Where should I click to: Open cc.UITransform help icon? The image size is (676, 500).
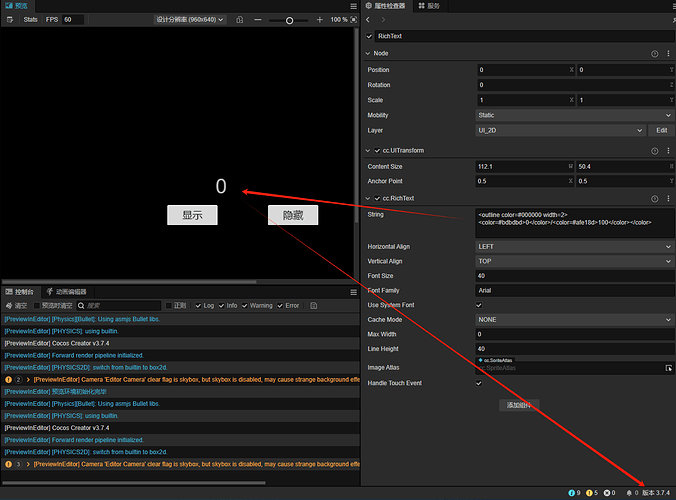pyautogui.click(x=654, y=151)
